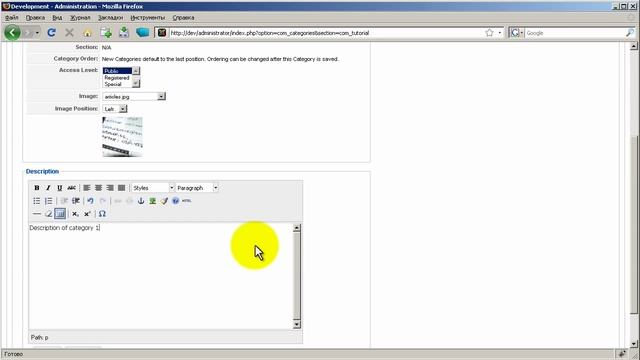Open the Вид menu
The image size is (640, 360).
point(57,18)
